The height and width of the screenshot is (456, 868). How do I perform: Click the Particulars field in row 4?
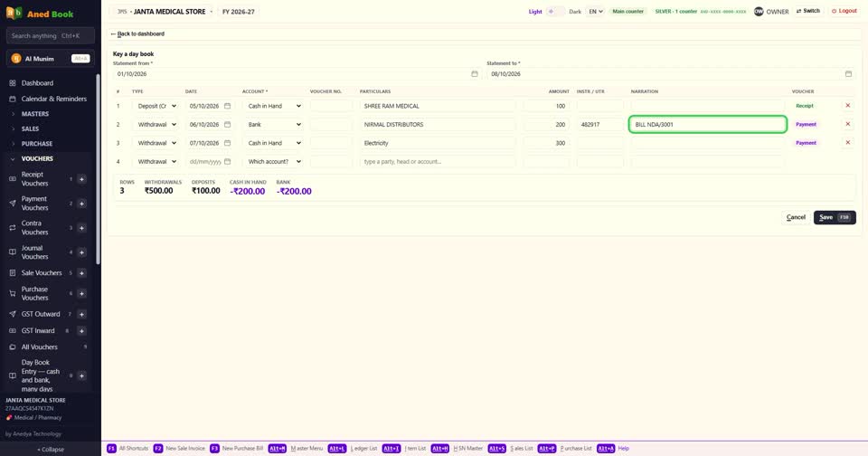click(x=438, y=162)
